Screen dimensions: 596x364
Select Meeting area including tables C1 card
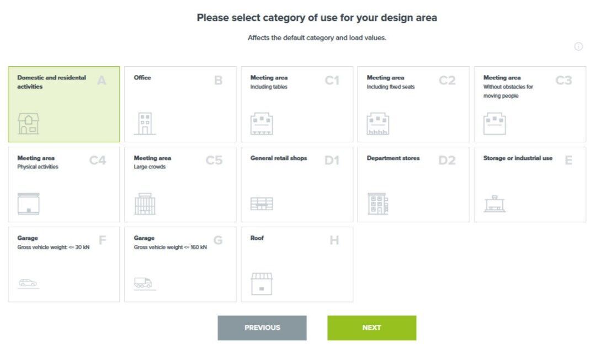(297, 104)
